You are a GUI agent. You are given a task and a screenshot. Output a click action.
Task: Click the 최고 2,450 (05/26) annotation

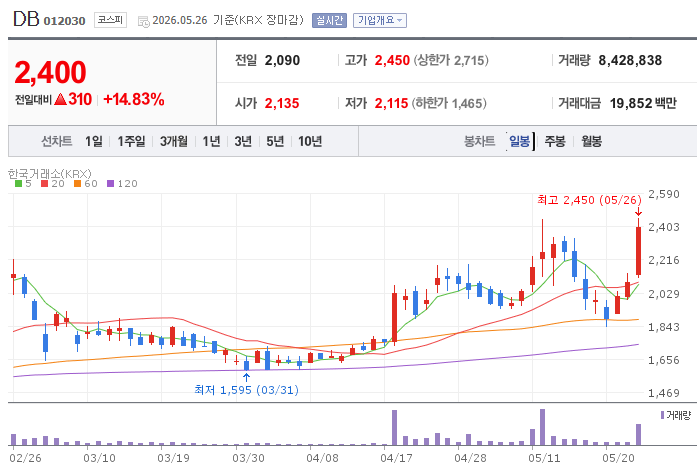(x=589, y=200)
